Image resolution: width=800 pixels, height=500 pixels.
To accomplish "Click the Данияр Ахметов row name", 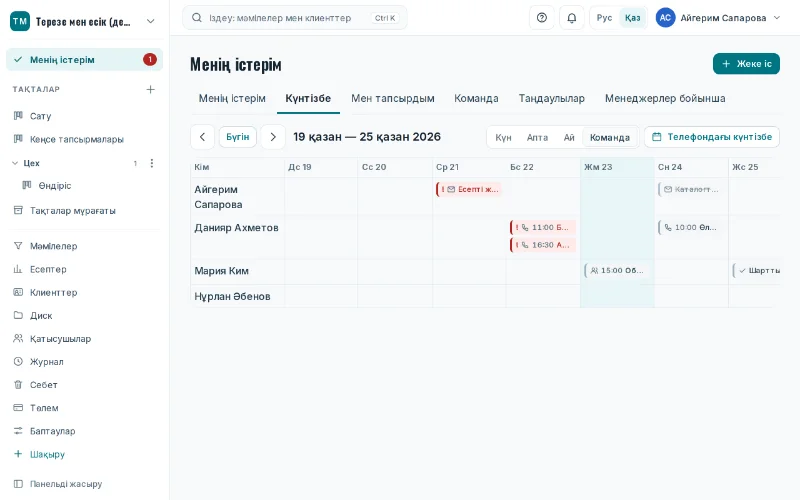I will coord(236,228).
